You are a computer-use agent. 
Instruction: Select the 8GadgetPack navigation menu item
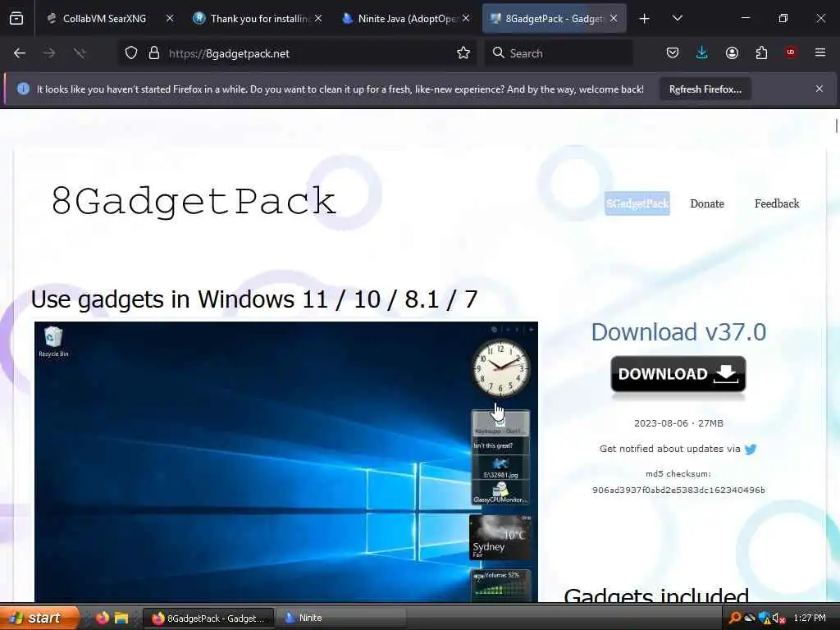coord(637,203)
